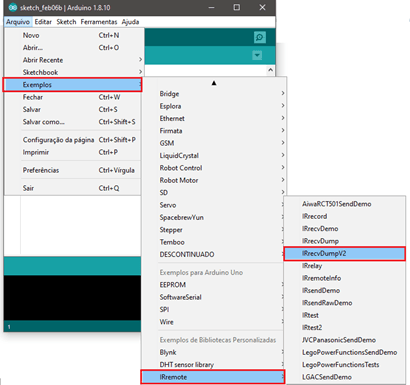
Task: Expand the Firmata examples submenu
Action: pos(214,131)
